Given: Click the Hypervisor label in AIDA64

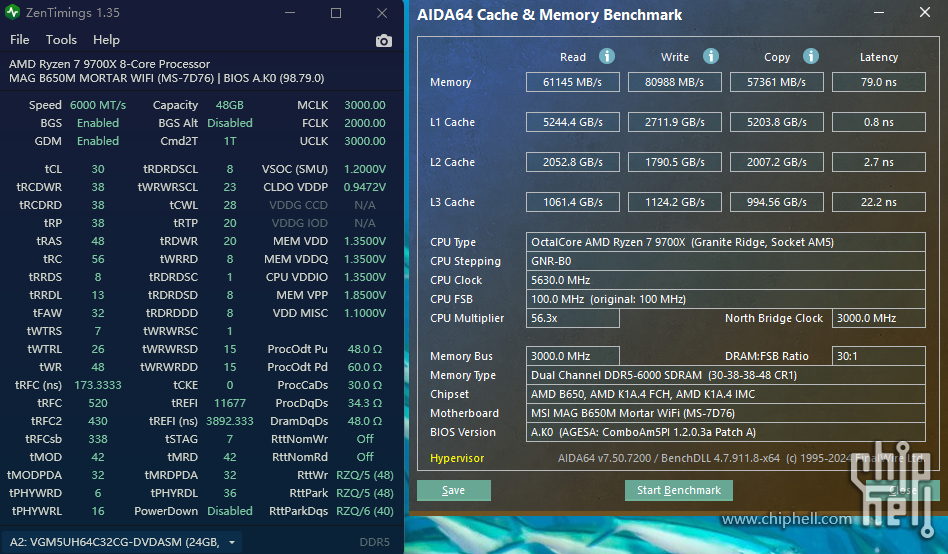Looking at the screenshot, I should coord(457,458).
